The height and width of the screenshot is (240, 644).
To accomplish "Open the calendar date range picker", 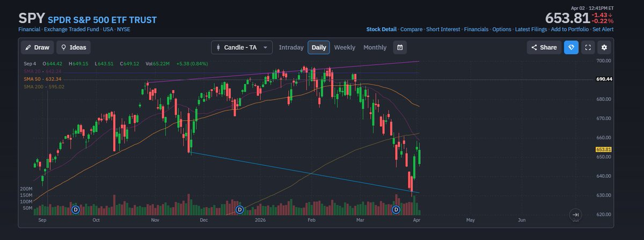I will pos(400,47).
